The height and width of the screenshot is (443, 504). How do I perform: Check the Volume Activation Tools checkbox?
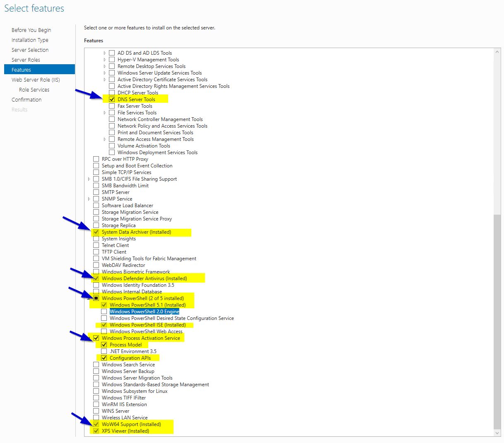(x=112, y=146)
